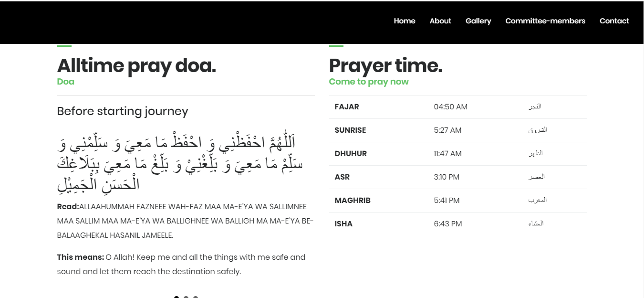
Task: Click the 5:41 PM Maghrib time
Action: (x=447, y=201)
